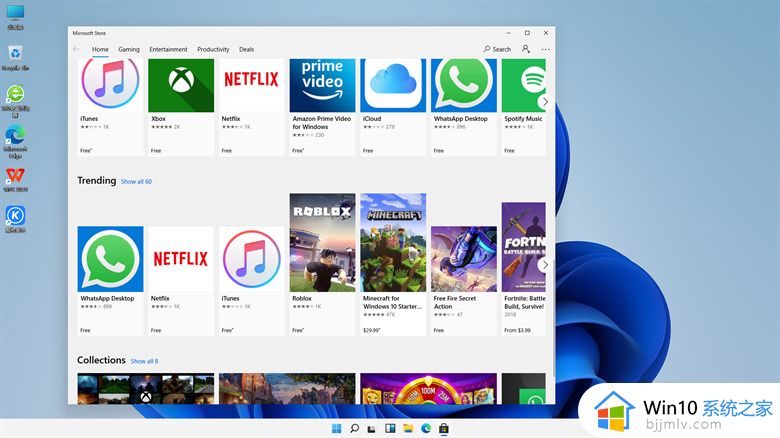Maximize the Microsoft Store window
The height and width of the screenshot is (438, 780).
click(527, 33)
